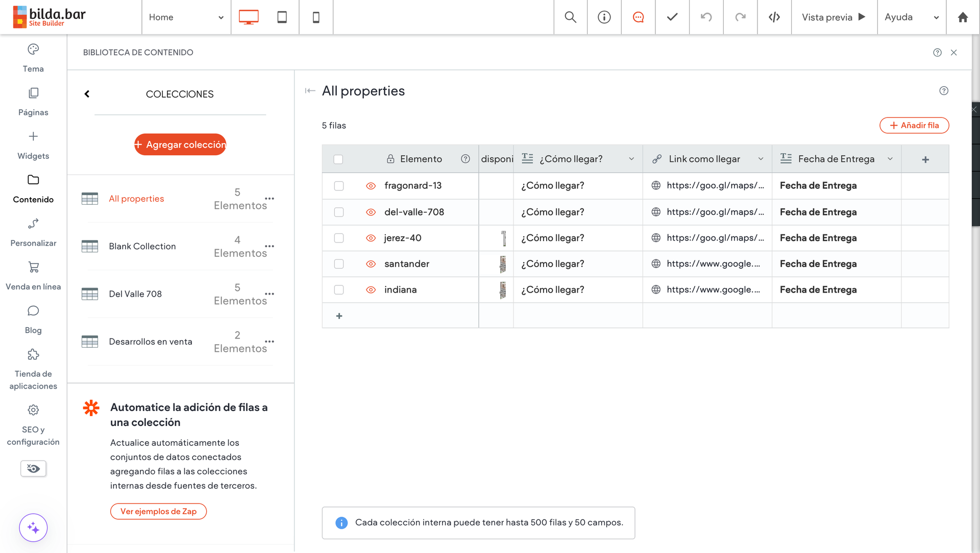Toggle visibility eye for del-valle-708
Screen dimensions: 980x553
pos(371,212)
